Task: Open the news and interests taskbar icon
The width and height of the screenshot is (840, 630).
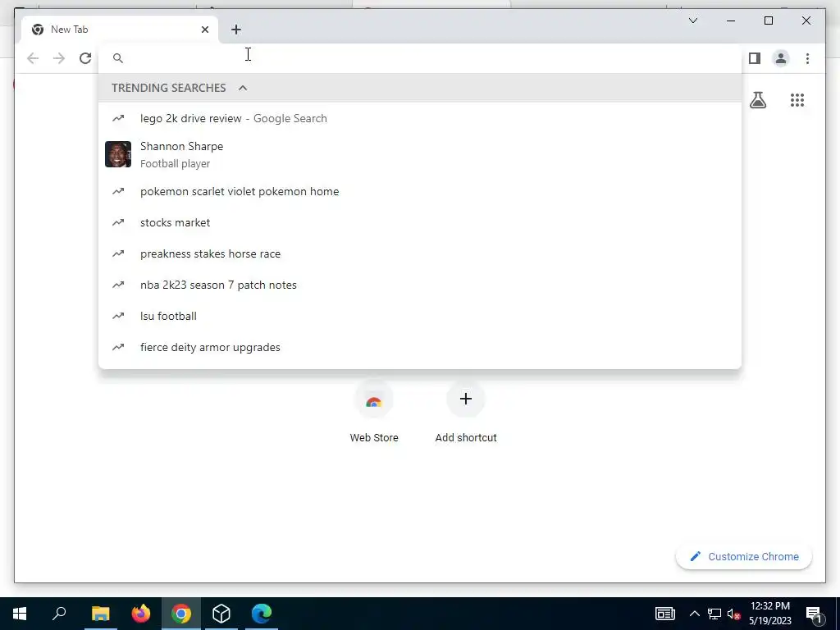Action: (664, 614)
